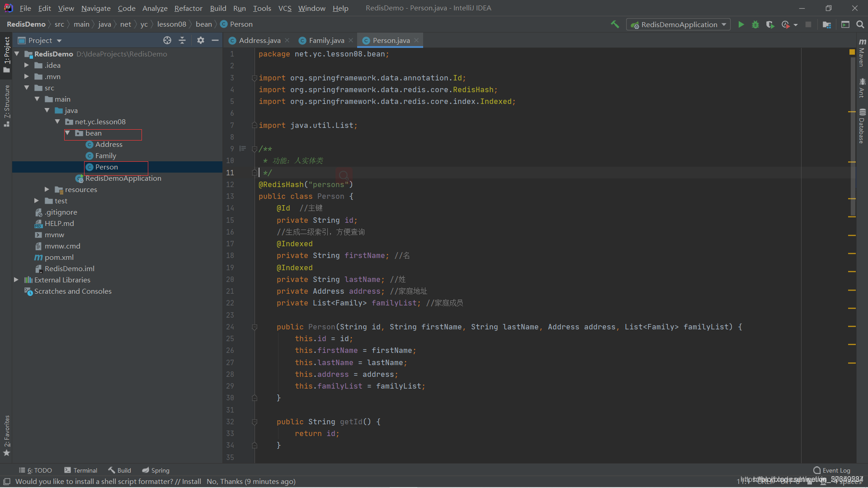This screenshot has width=868, height=488.
Task: Open the Maven tool window
Action: tap(862, 53)
